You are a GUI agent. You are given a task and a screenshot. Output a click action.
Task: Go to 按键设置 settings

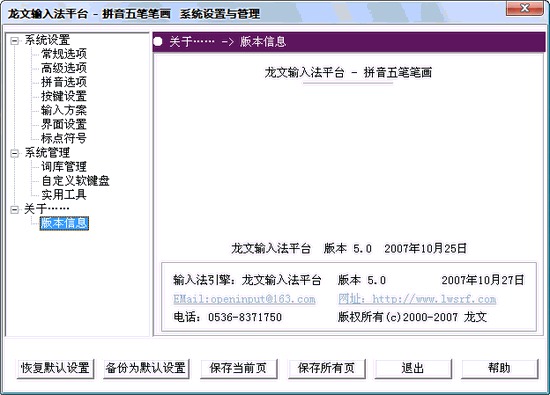pos(63,96)
